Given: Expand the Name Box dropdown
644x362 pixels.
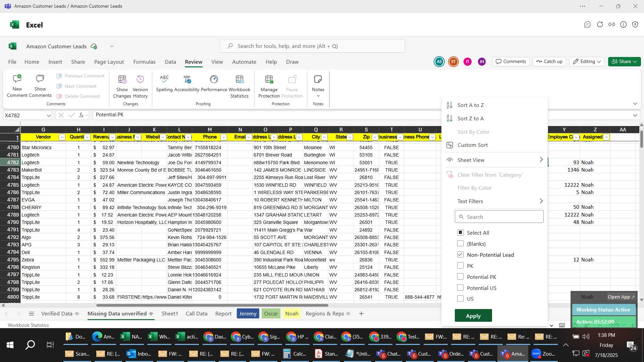Looking at the screenshot, I should (x=48, y=116).
